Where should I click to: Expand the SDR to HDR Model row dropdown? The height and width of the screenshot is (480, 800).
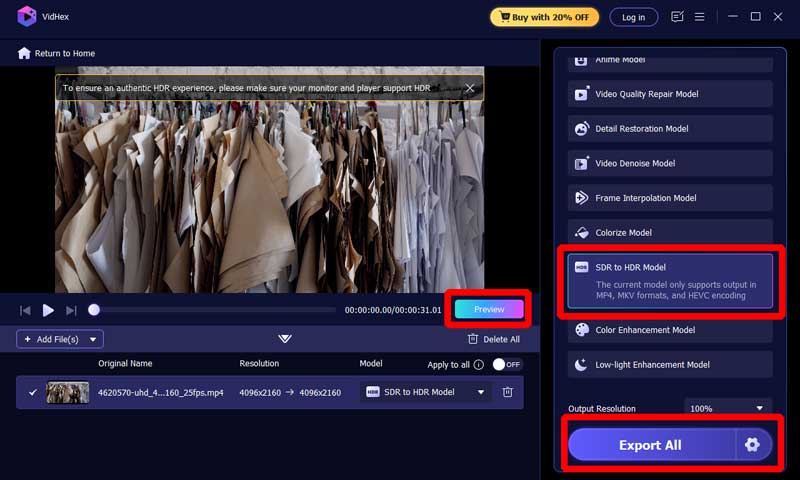[x=481, y=392]
